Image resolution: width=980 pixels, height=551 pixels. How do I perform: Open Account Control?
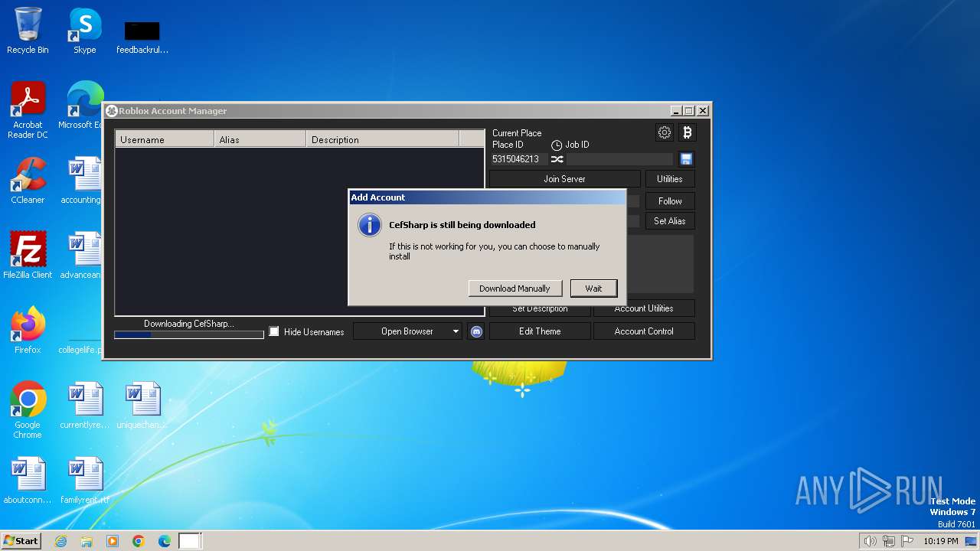(x=644, y=331)
